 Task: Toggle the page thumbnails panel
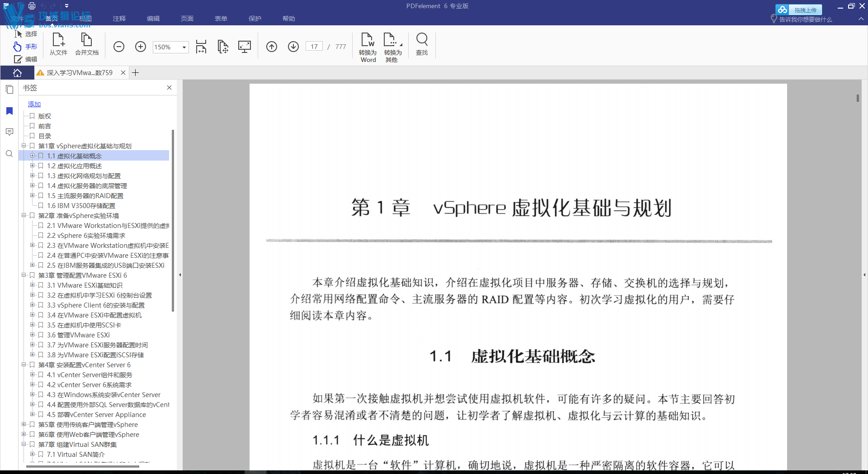(9, 89)
